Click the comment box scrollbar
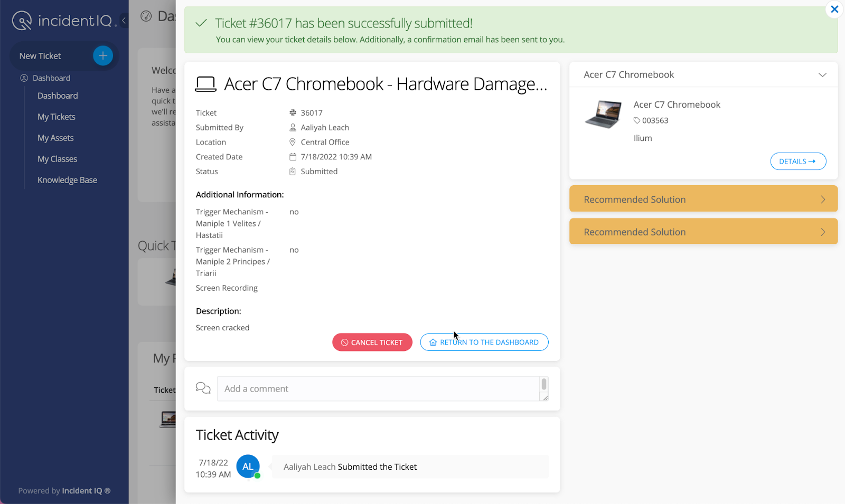 544,385
